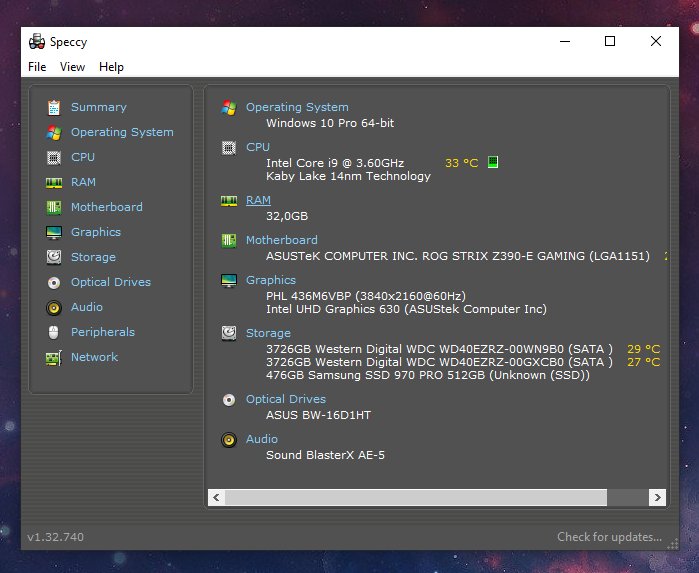The image size is (699, 573).
Task: Click the Graphics heading link in summary
Action: tap(271, 280)
